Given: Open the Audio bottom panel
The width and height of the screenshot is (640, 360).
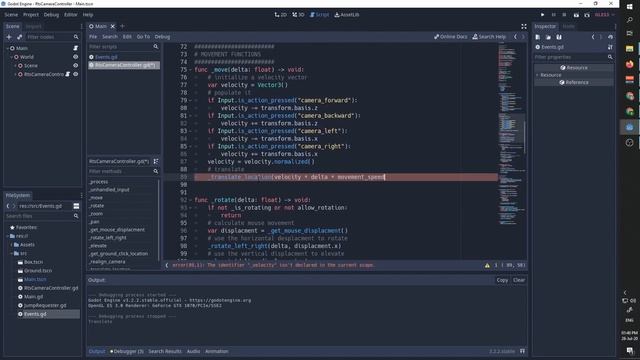Looking at the screenshot, I should click(x=193, y=351).
